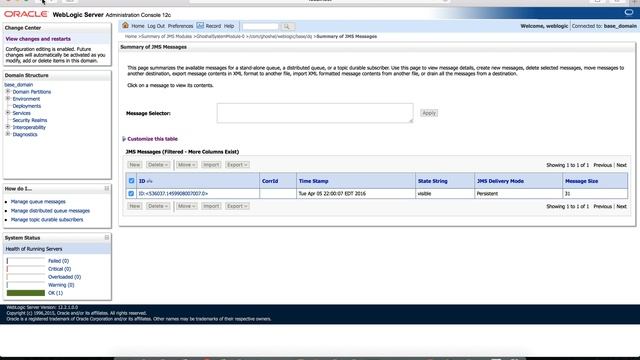Open the top Export dropdown button
640x360 pixels.
pos(237,165)
